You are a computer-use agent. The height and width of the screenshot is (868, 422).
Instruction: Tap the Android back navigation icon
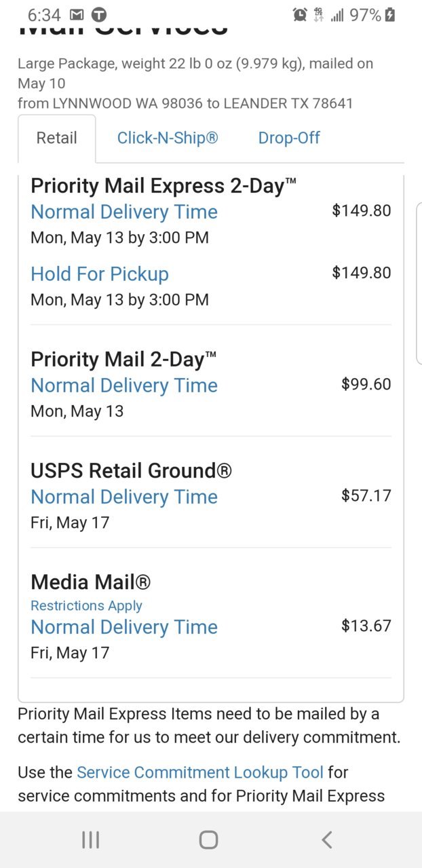click(x=326, y=840)
